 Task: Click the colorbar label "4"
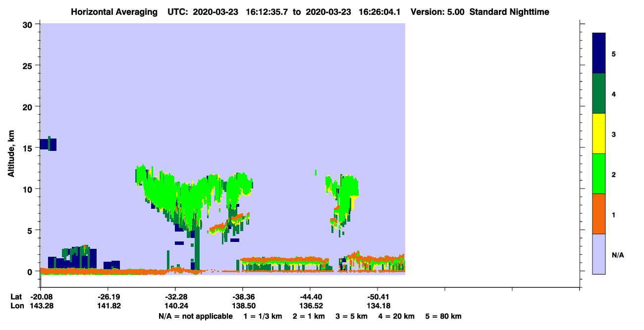coord(614,94)
